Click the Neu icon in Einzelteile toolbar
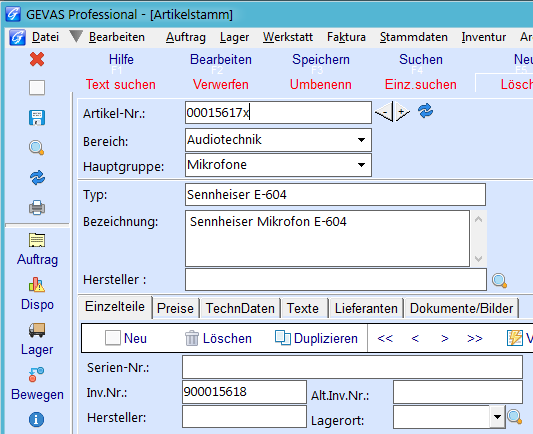This screenshot has height=434, width=533. click(x=113, y=338)
